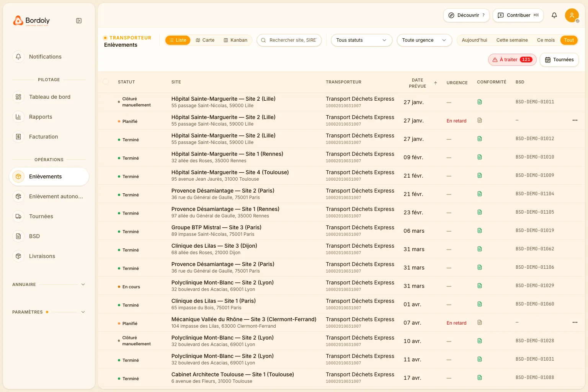Open Clinique des Lilas — Site 1 (Paris) row

pyautogui.click(x=341, y=304)
